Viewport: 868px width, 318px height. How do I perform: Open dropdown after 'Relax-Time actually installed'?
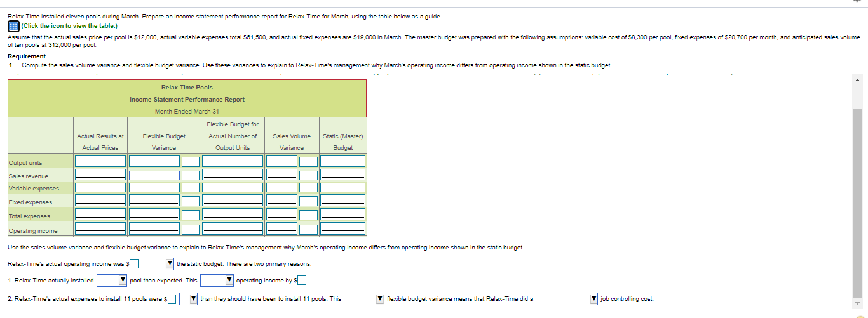pos(112,280)
